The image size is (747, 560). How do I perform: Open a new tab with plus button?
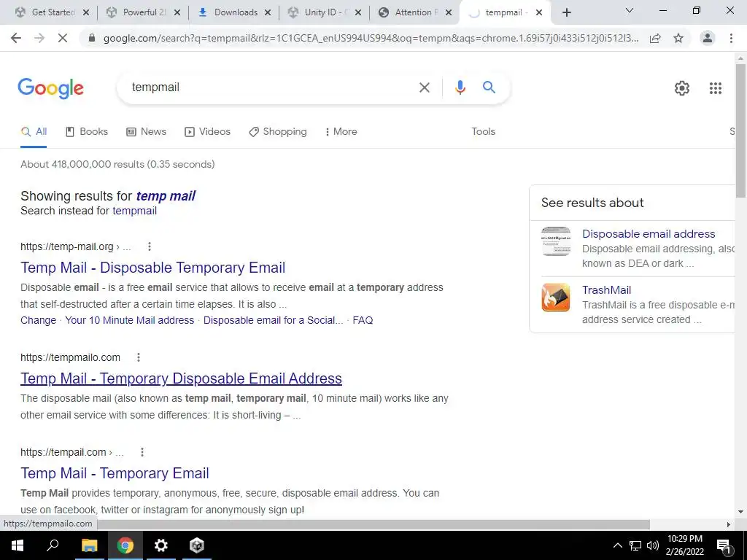(566, 12)
